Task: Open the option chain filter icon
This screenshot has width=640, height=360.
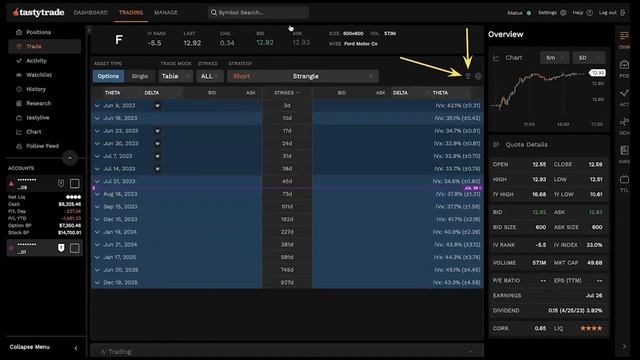Action: point(468,76)
